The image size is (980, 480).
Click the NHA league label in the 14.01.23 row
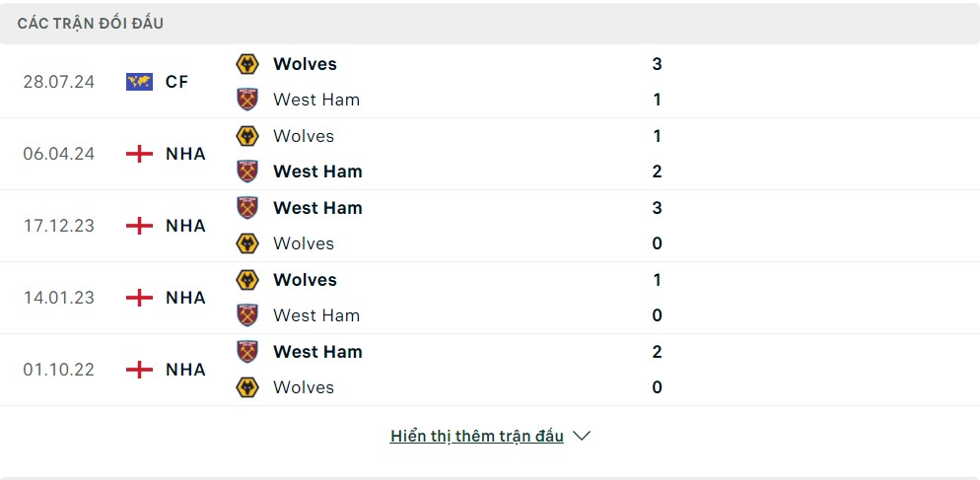pyautogui.click(x=185, y=298)
